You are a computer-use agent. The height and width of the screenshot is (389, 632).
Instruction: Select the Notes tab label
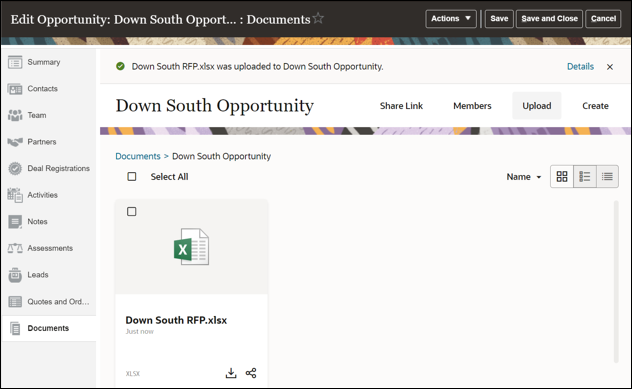tap(37, 222)
